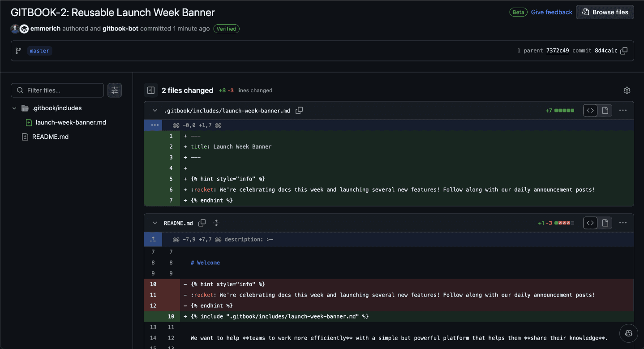Open file filter options next to search box
Viewport: 644px width, 349px height.
[115, 90]
